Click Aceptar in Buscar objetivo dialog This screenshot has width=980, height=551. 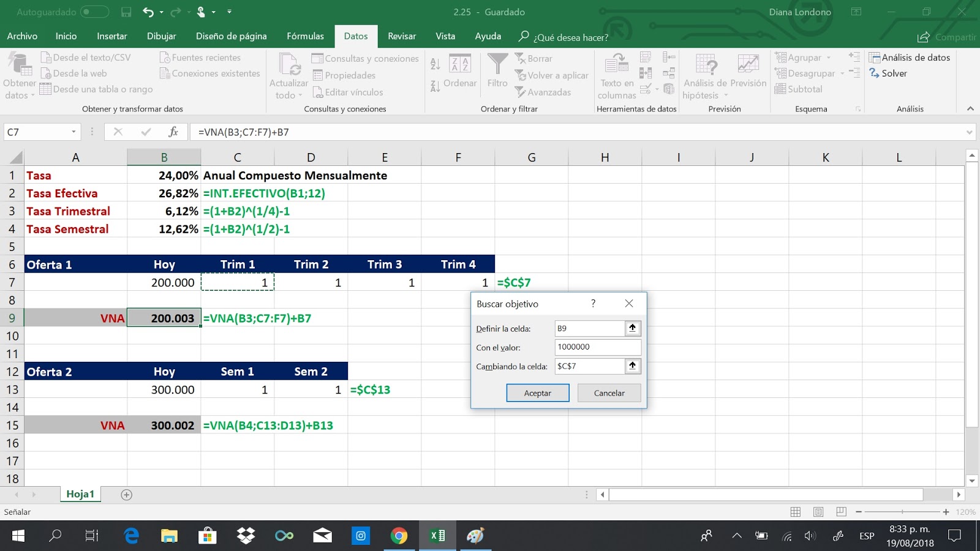click(x=537, y=392)
